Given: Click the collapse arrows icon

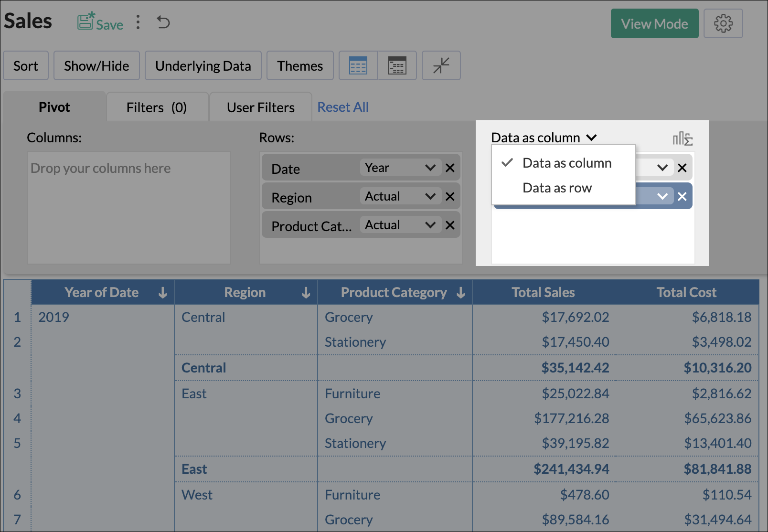Looking at the screenshot, I should 441,66.
